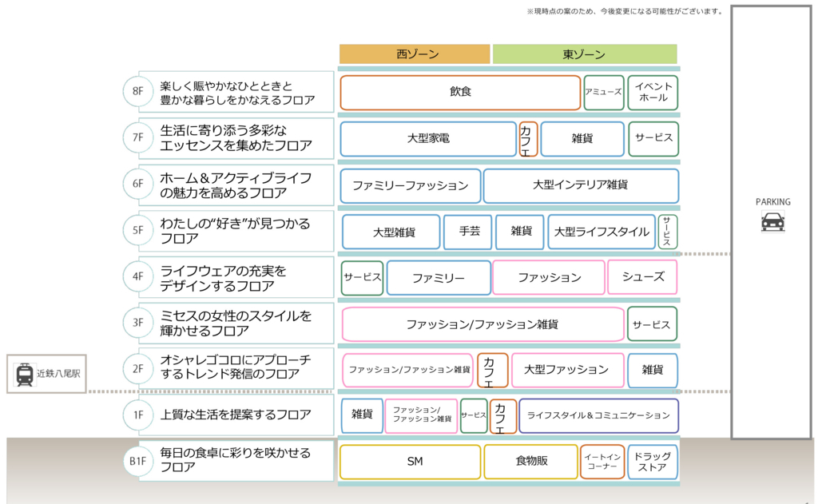Select the 大型ファッション box

click(568, 371)
